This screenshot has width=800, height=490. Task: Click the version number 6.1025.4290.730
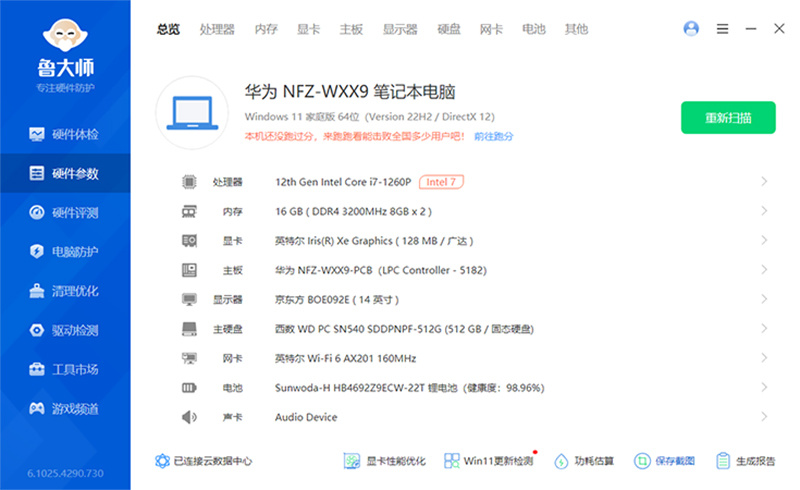[x=65, y=473]
